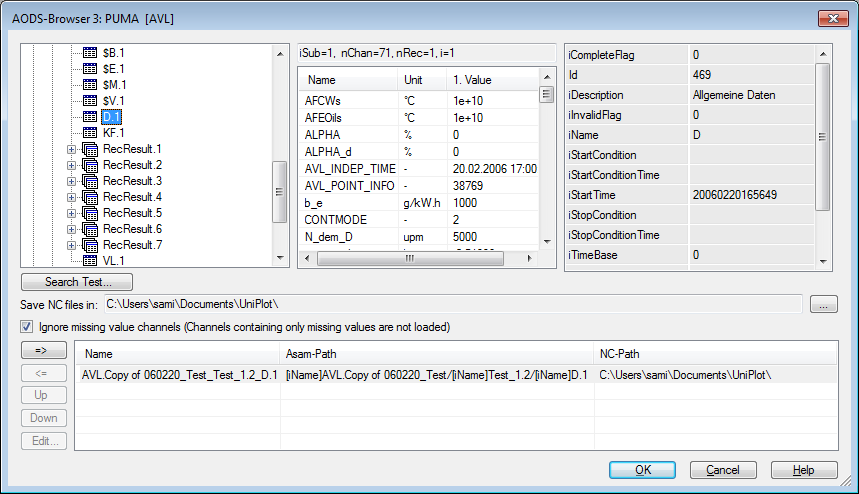This screenshot has height=494, width=859.
Task: Click the RecResult.4 stacked tables icon
Action: click(89, 197)
